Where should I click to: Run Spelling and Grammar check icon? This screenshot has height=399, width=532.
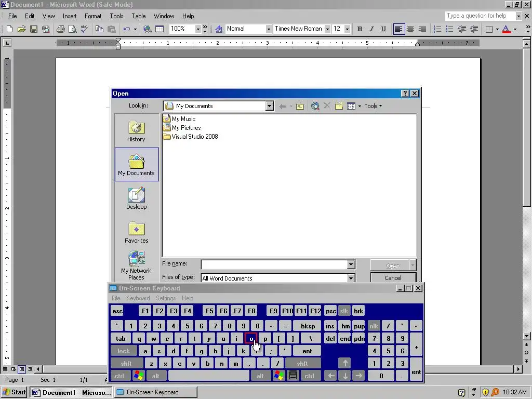click(85, 29)
